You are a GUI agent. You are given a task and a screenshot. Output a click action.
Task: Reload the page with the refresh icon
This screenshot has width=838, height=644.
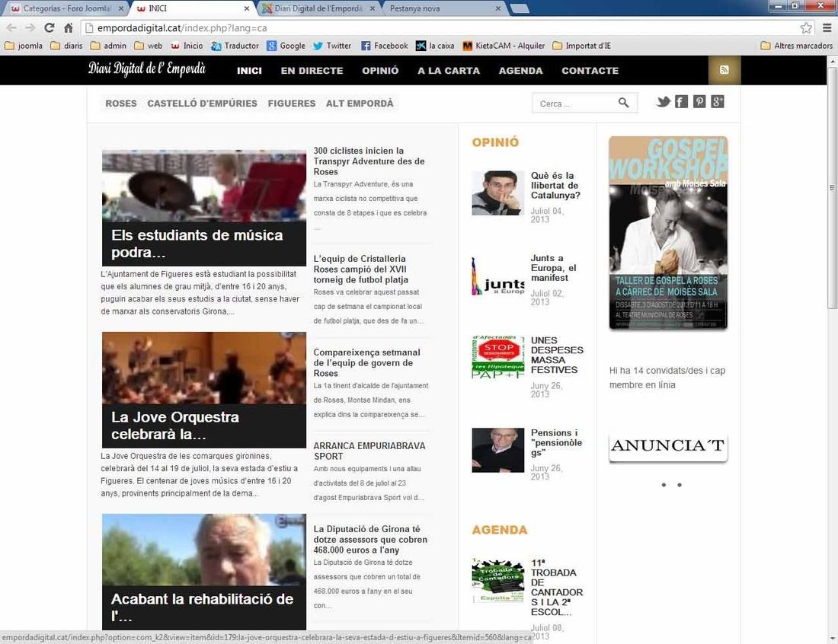(x=50, y=27)
